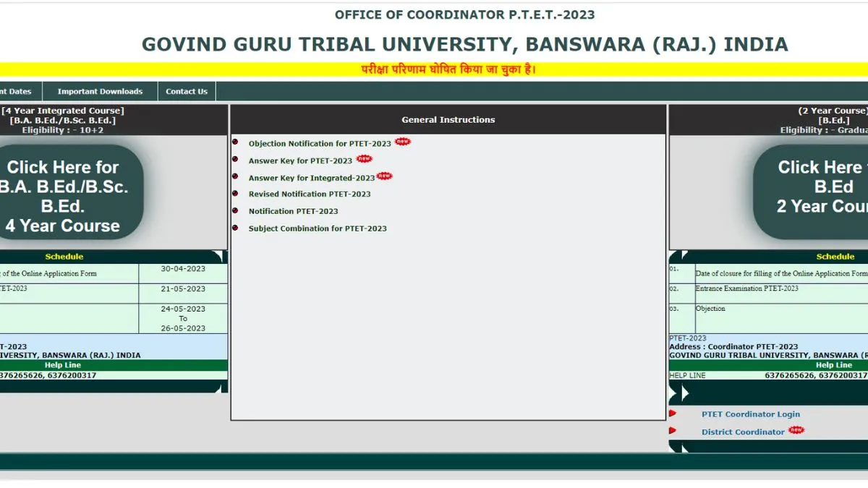
Task: Open Notification PTET-2023 link
Action: [x=293, y=212]
